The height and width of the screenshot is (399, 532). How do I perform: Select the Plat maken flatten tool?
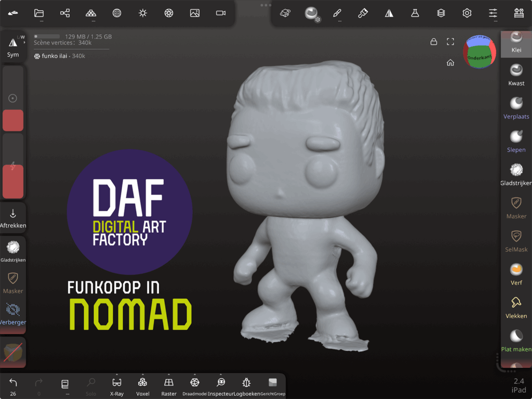pos(516,341)
